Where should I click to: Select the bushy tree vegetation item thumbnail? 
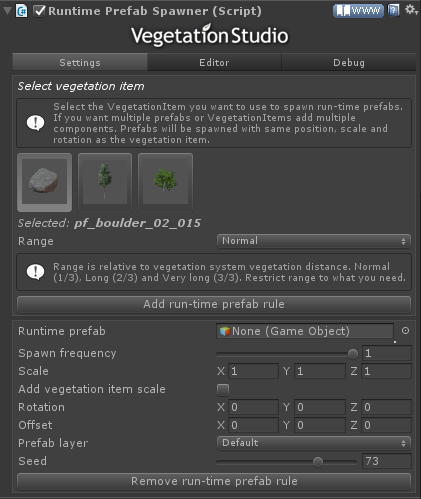(165, 182)
